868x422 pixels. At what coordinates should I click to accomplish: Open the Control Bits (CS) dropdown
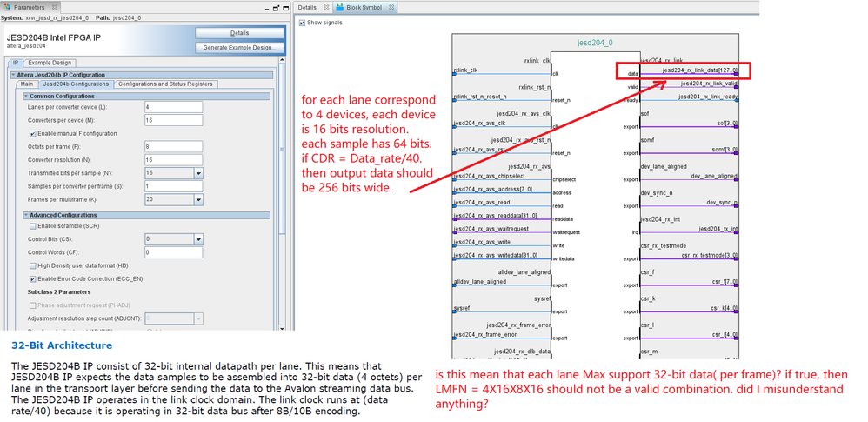click(x=197, y=239)
